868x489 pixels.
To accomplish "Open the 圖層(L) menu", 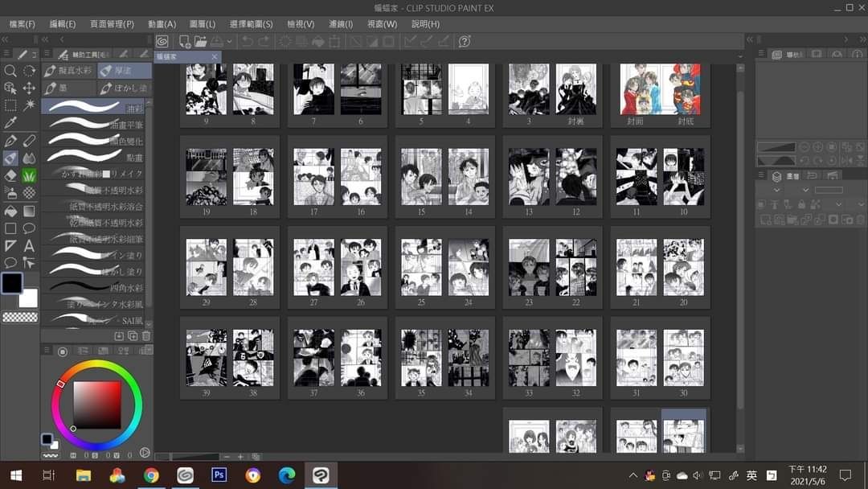I will 202,24.
